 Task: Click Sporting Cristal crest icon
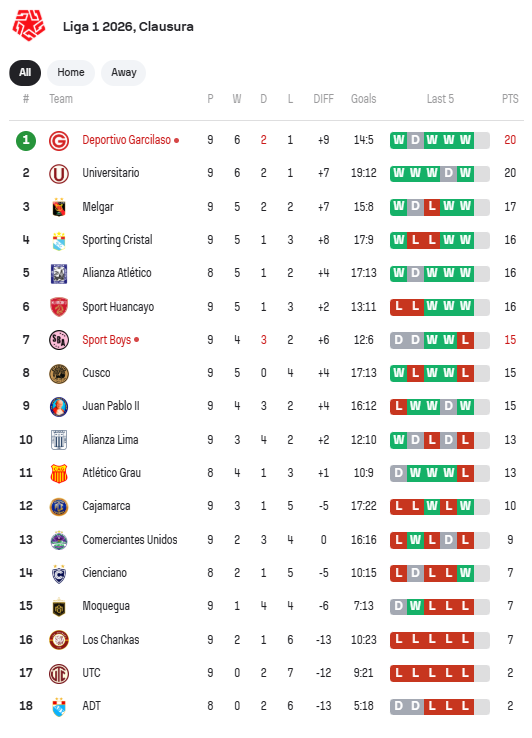(59, 241)
